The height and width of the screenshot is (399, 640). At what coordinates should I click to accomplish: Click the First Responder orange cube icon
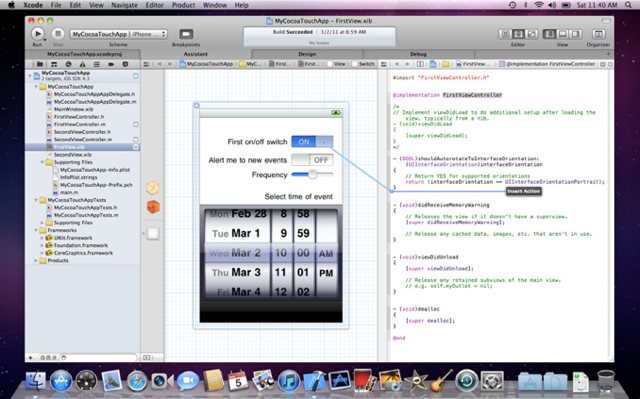tap(153, 207)
